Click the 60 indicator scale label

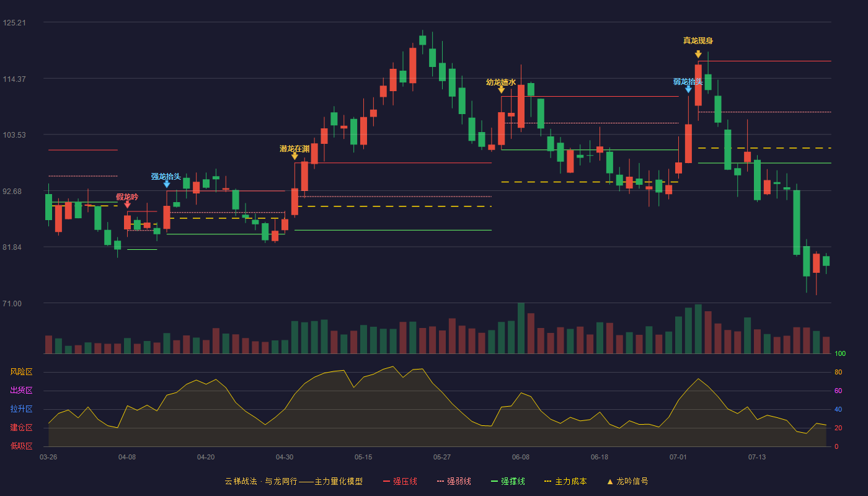coord(838,391)
